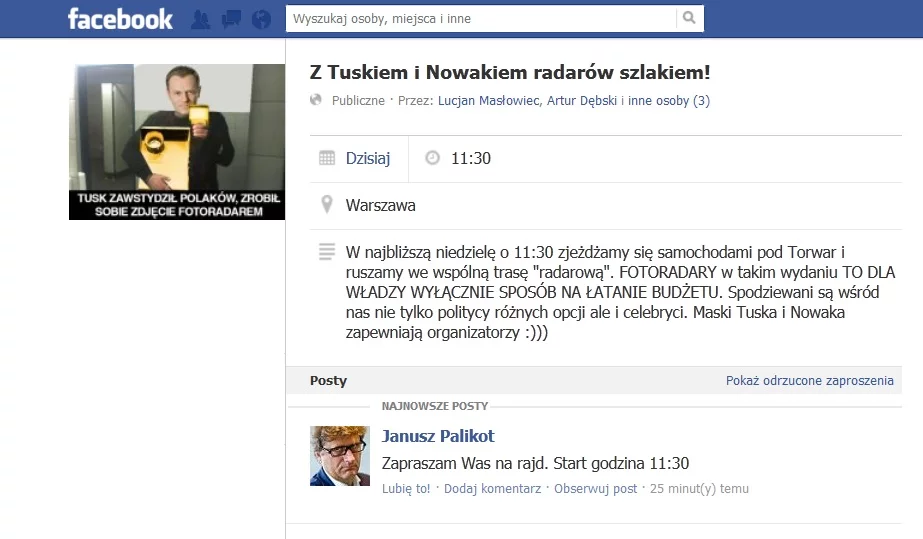Show inne osoby (3) hosts
This screenshot has width=923, height=539.
[x=669, y=101]
